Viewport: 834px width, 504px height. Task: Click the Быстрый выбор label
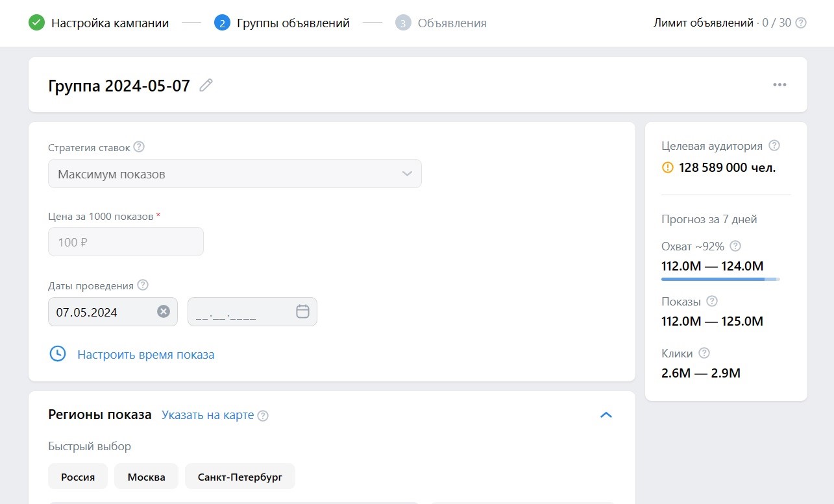[90, 446]
